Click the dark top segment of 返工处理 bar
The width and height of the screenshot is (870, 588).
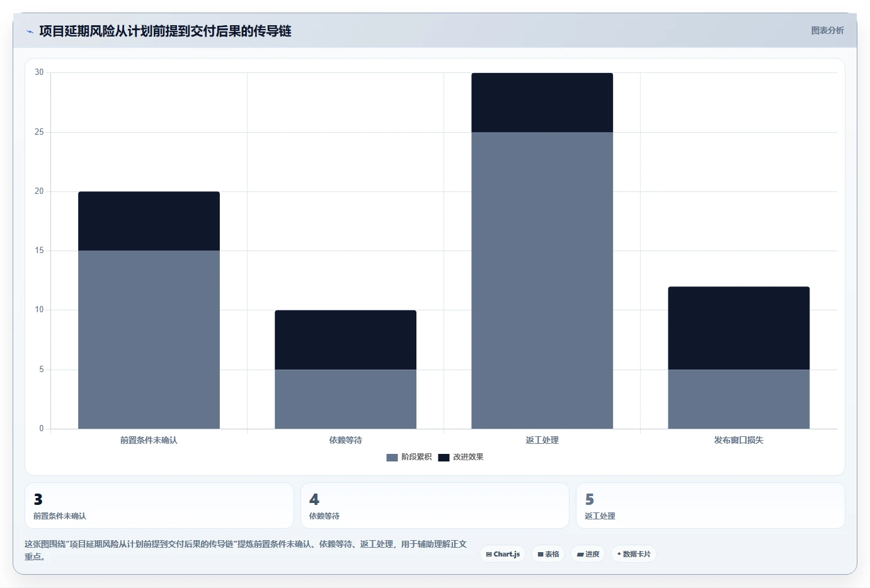point(542,103)
